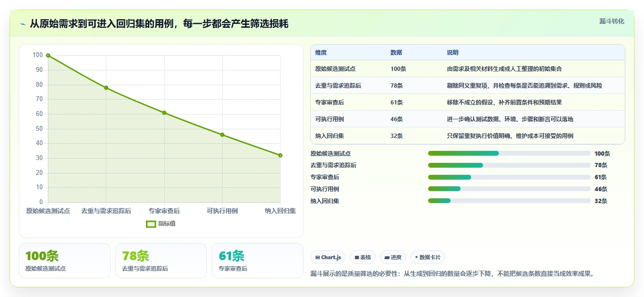Click the 表格 chip
The height and width of the screenshot is (297, 644).
[x=363, y=257]
